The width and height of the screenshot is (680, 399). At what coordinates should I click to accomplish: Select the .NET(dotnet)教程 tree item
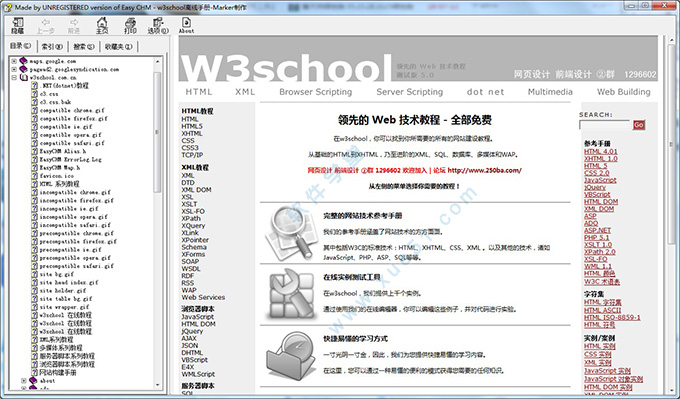tap(64, 85)
